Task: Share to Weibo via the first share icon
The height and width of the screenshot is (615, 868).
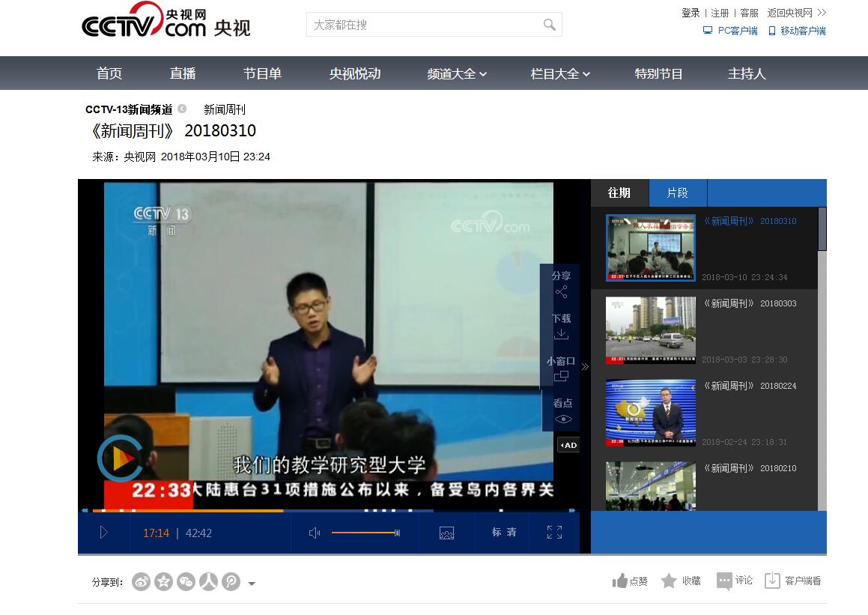Action: coord(141,581)
